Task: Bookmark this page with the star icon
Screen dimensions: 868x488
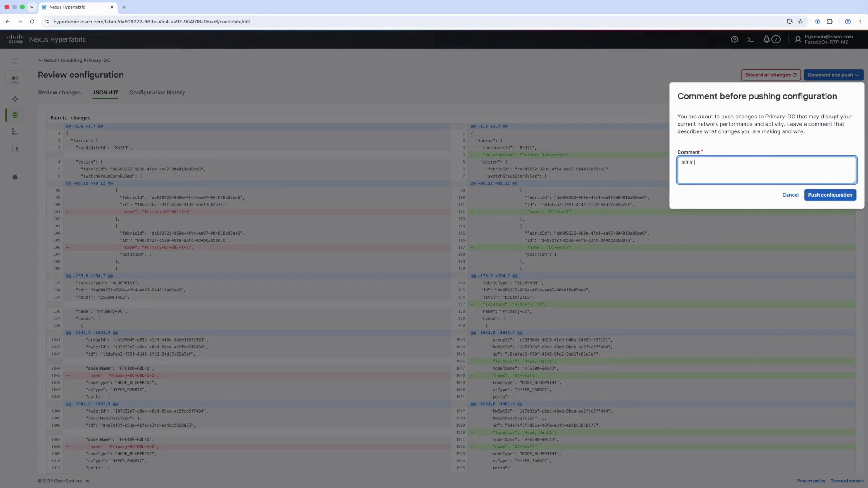Action: click(x=801, y=22)
